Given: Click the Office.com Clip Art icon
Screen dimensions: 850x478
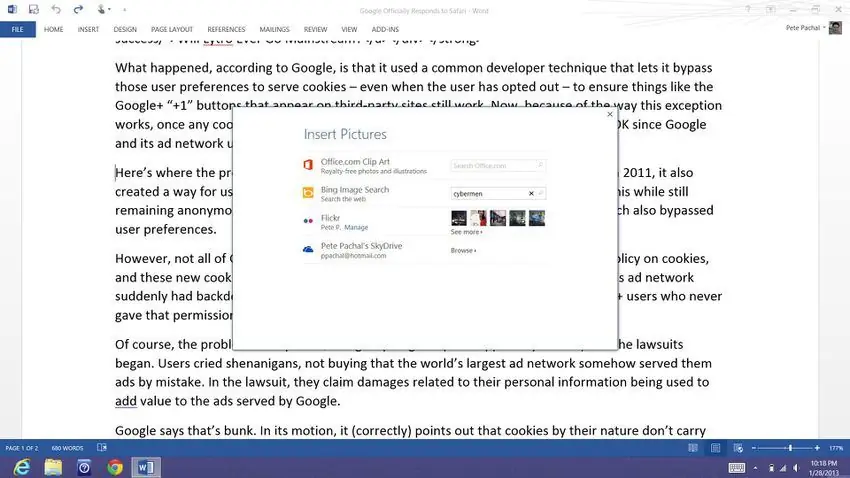Looking at the screenshot, I should tap(308, 164).
